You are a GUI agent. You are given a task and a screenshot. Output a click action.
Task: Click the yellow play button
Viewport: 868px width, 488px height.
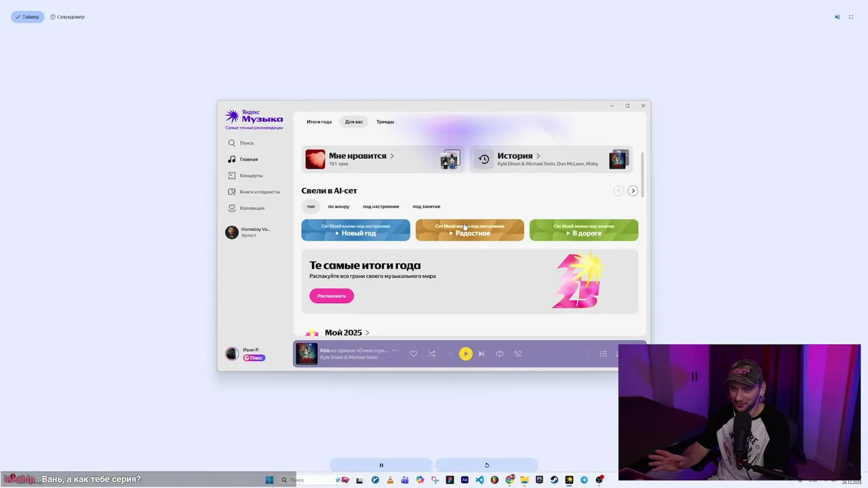coord(465,354)
